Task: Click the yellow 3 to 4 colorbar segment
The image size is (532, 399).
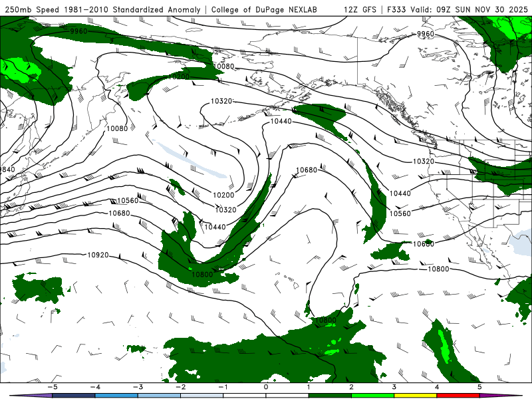Action: pyautogui.click(x=416, y=396)
